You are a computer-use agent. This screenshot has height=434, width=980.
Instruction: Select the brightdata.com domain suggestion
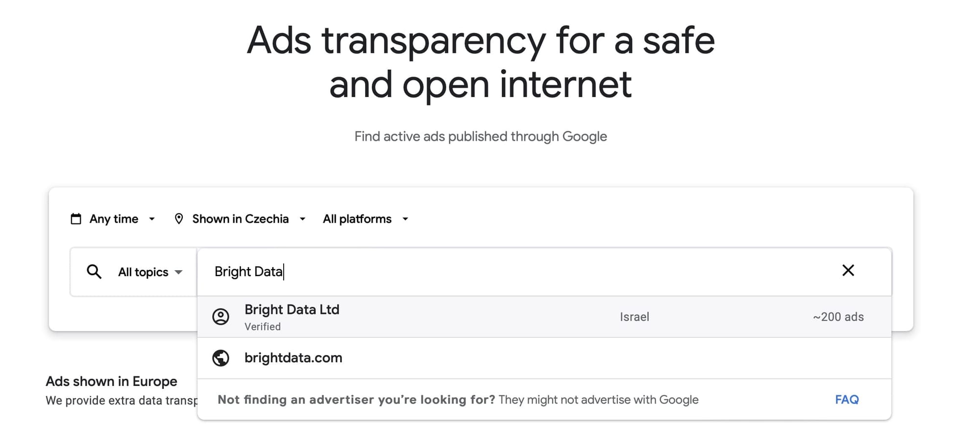pos(294,357)
